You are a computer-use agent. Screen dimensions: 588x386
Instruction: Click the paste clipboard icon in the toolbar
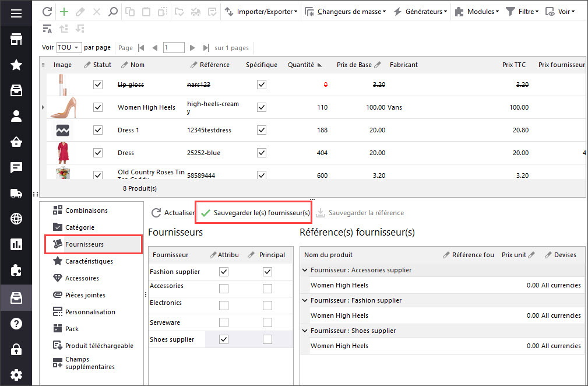146,12
